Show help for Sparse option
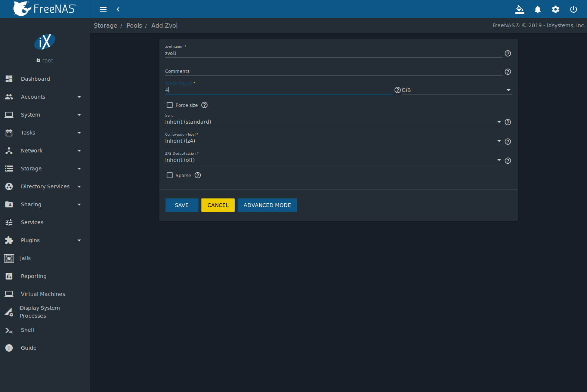Viewport: 587px width, 392px height. coord(198,175)
